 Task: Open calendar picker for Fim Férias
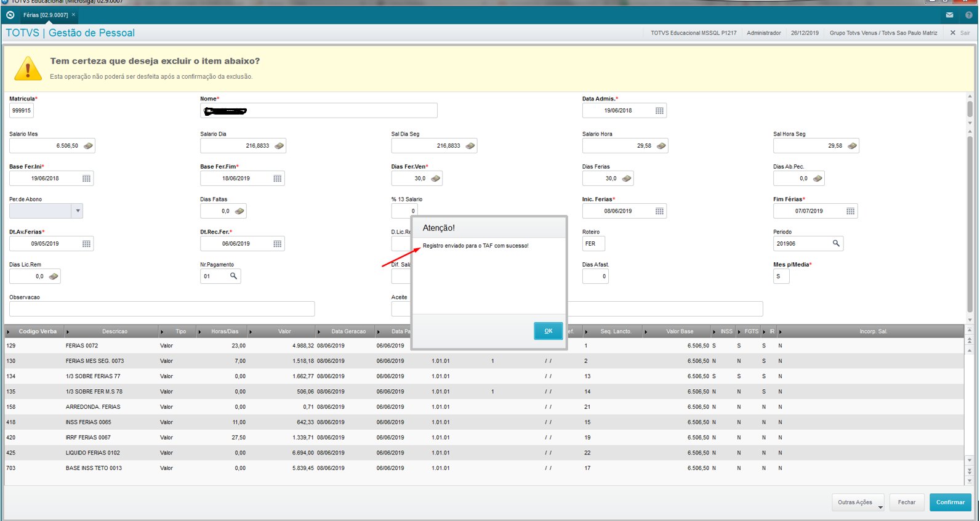click(850, 211)
